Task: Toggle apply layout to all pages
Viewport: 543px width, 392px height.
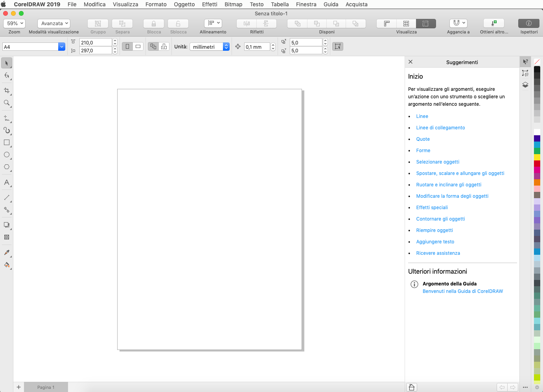Action: pos(153,46)
